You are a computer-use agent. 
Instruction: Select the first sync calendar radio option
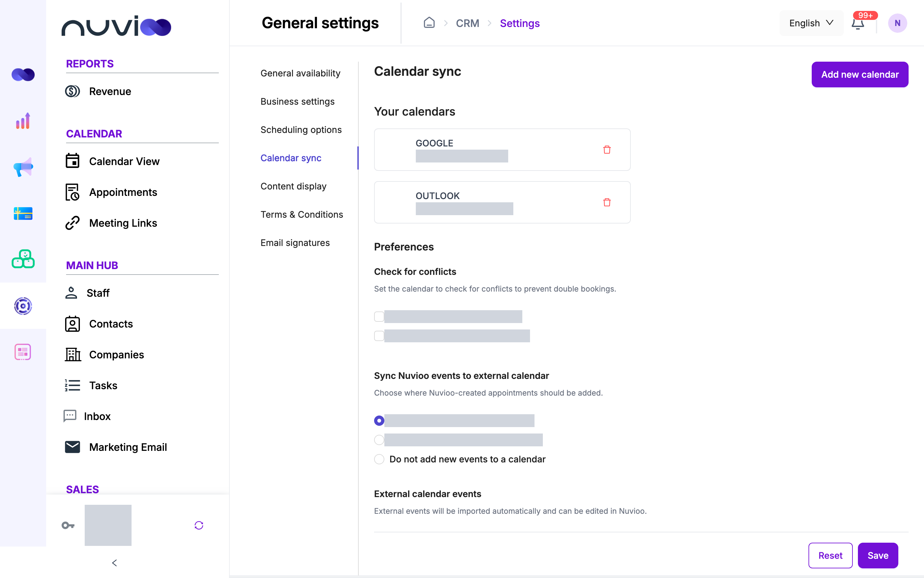click(379, 421)
